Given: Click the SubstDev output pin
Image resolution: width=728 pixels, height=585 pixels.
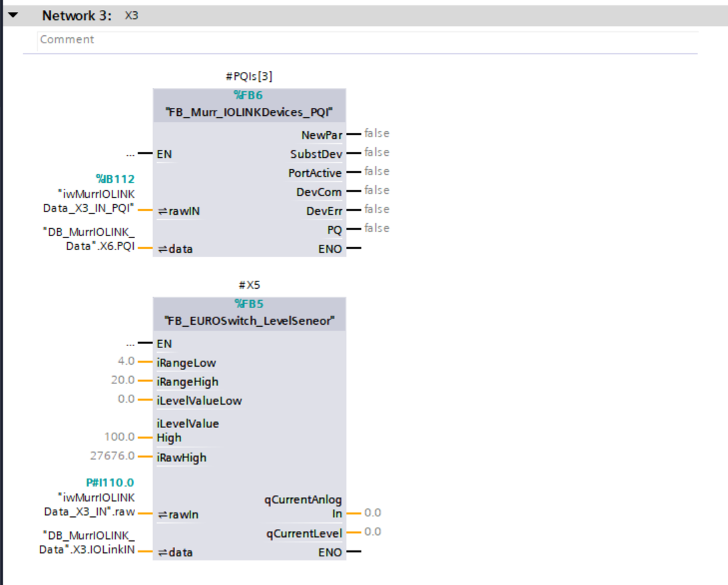Looking at the screenshot, I should click(316, 154).
